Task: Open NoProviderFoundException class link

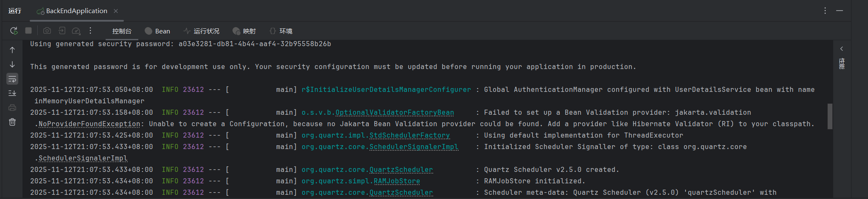Action: 89,124
